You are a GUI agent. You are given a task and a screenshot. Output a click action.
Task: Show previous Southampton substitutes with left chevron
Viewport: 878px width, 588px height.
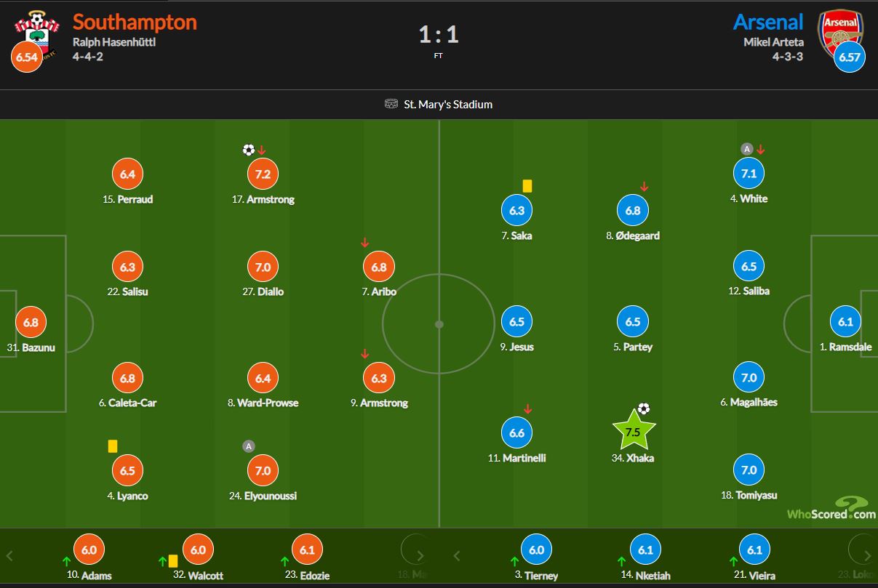coord(9,557)
